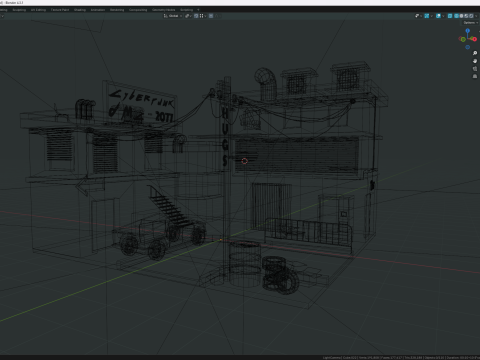Open the Animation workspace tab
This screenshot has width=480, height=360.
98,10
